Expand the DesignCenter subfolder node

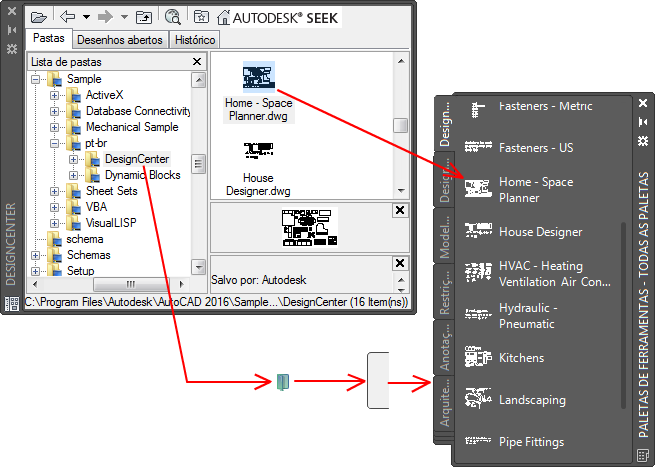coord(73,159)
